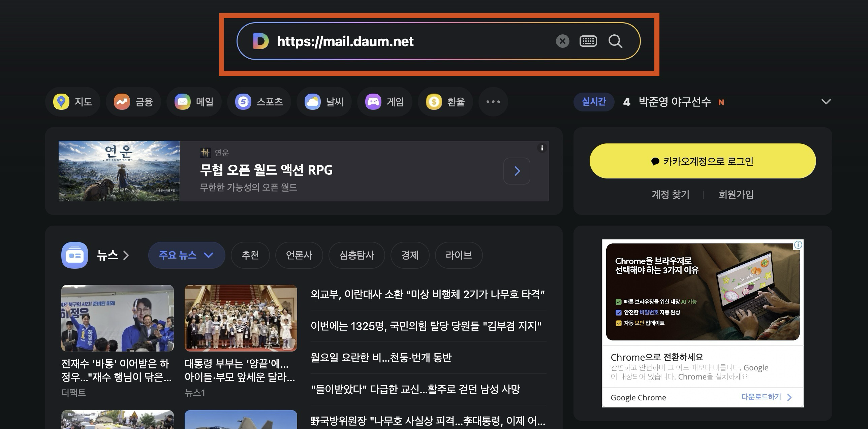Switch to the 경제 news tab

(x=410, y=255)
